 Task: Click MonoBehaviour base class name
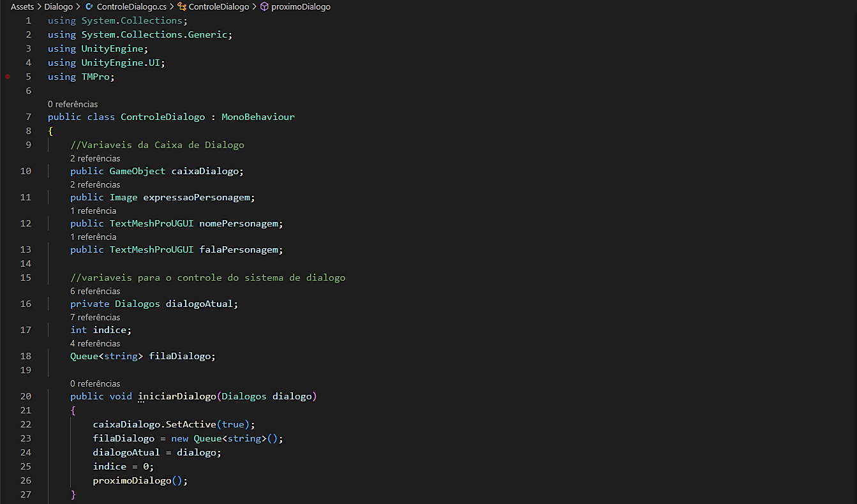(258, 117)
